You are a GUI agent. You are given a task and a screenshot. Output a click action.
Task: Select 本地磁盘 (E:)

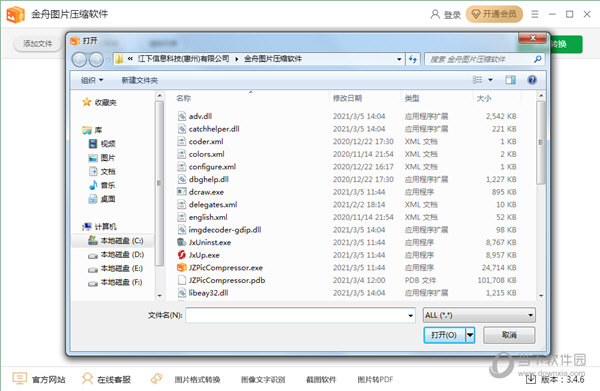pyautogui.click(x=116, y=269)
